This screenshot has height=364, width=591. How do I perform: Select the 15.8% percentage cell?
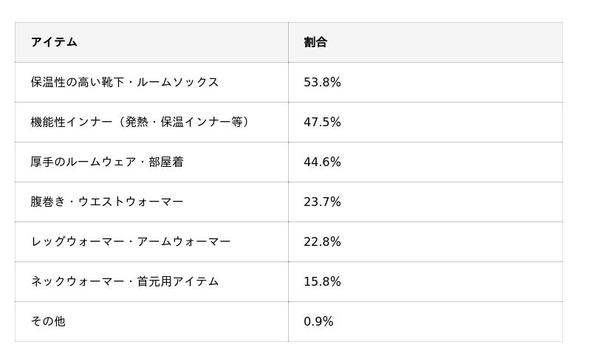tap(426, 281)
